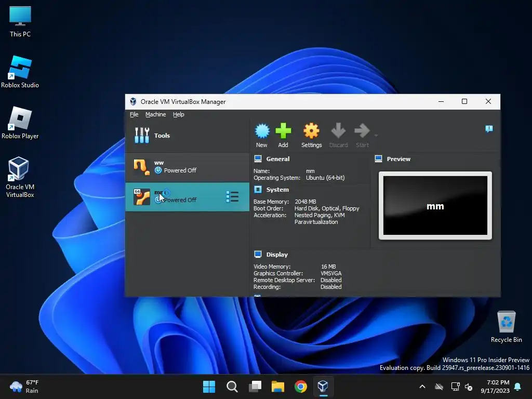Click the 16 MB video memory value
532x399 pixels.
[328, 267]
